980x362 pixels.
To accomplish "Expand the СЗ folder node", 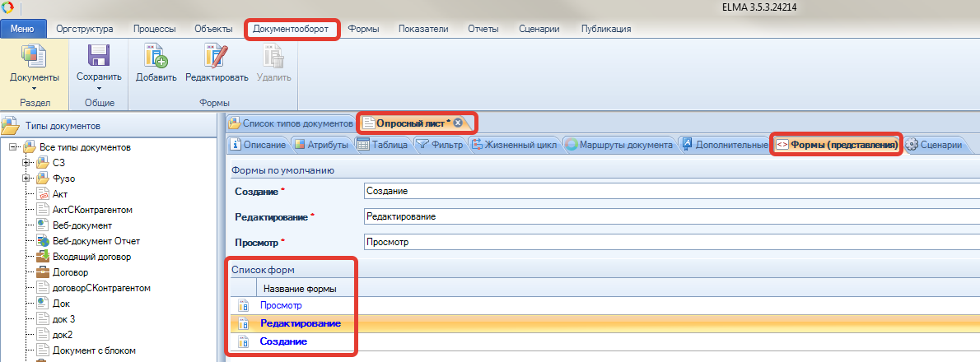I will coord(26,163).
